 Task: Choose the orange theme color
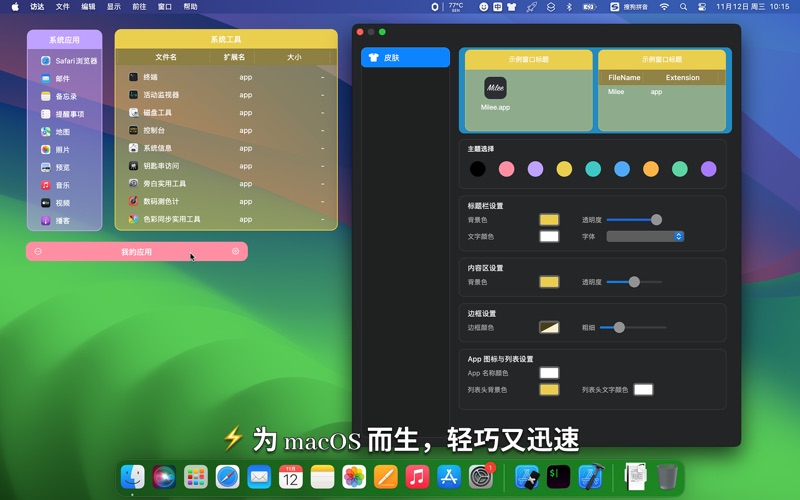tap(651, 169)
